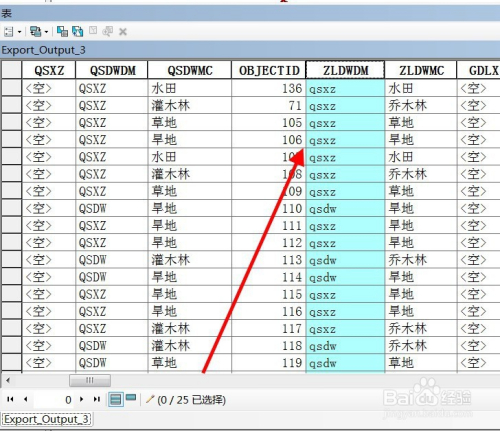Go to the previous record

(x=26, y=399)
